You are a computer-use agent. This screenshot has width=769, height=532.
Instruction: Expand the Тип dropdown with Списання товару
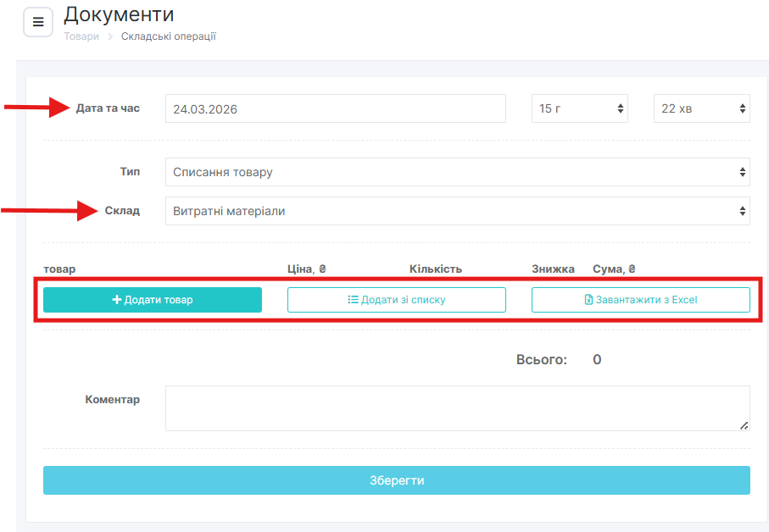[x=457, y=172]
